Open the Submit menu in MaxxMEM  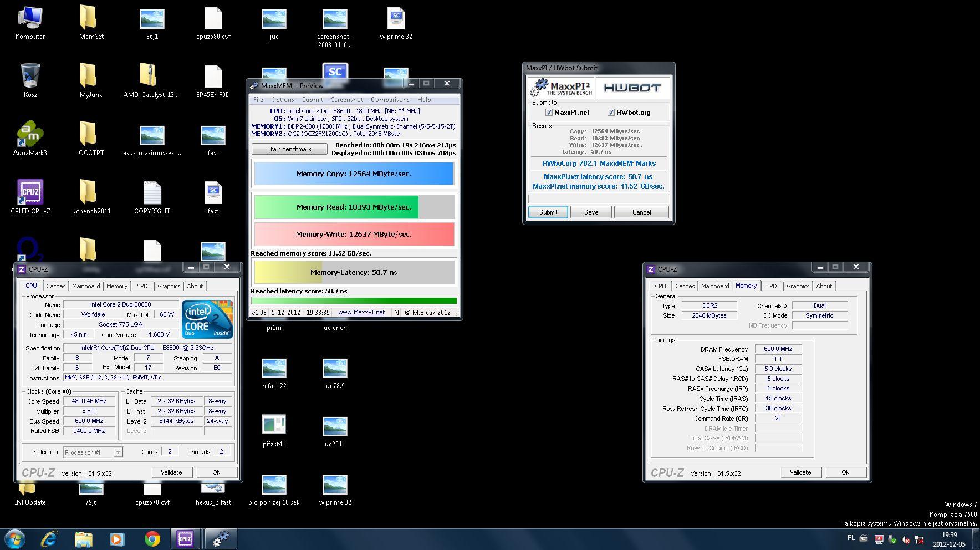click(x=313, y=100)
